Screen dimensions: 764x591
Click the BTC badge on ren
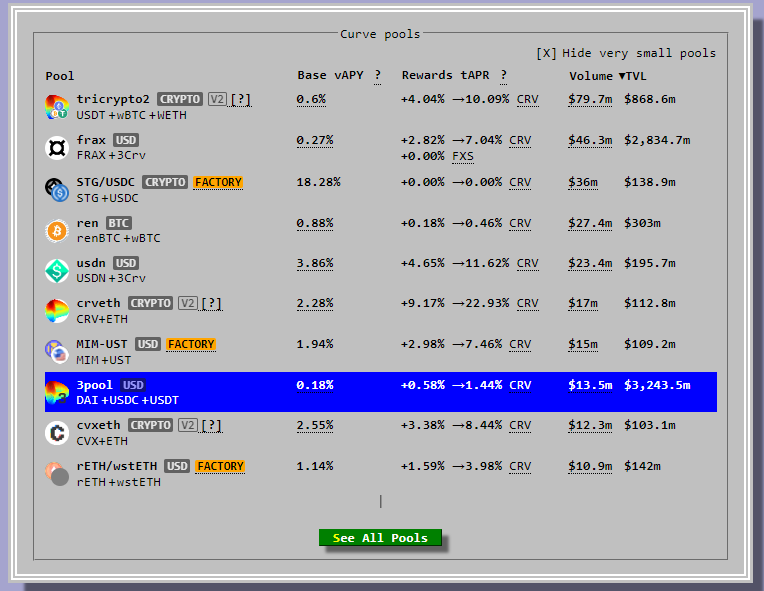[x=119, y=223]
